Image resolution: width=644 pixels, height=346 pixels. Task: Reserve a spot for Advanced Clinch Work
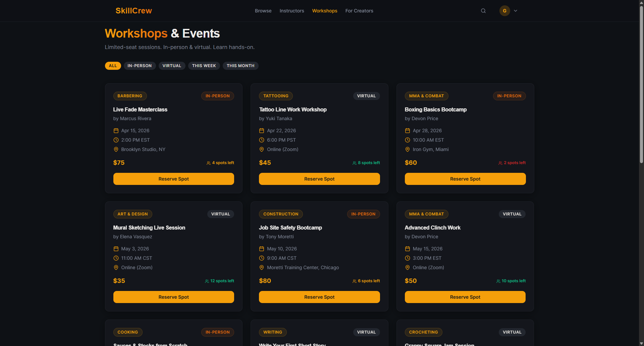pyautogui.click(x=465, y=297)
